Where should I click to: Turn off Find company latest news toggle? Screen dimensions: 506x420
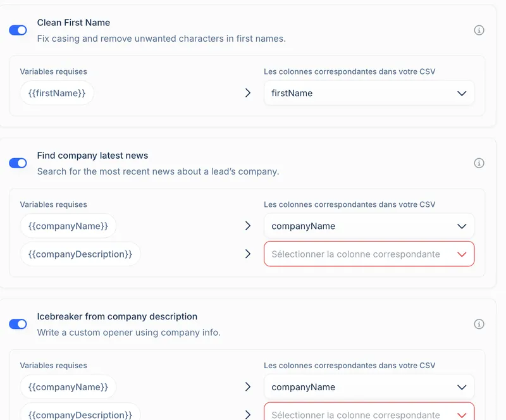[x=18, y=163]
